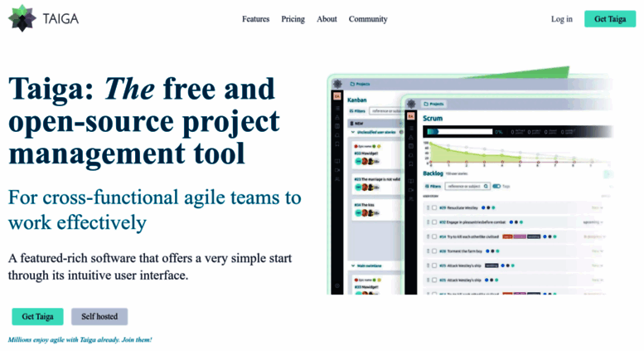This screenshot has height=351, width=644.
Task: Click the triangle icon in Kanban sidebar
Action: [x=337, y=117]
